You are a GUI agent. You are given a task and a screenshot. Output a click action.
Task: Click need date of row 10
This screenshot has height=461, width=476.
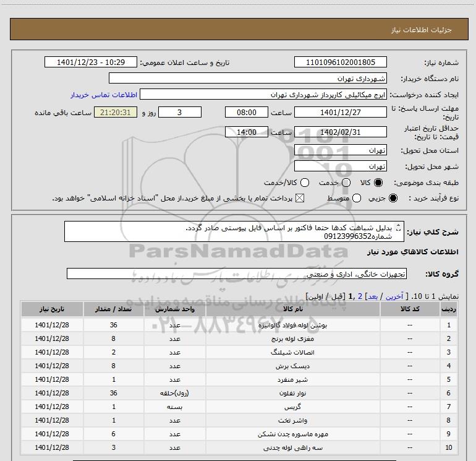click(52, 448)
